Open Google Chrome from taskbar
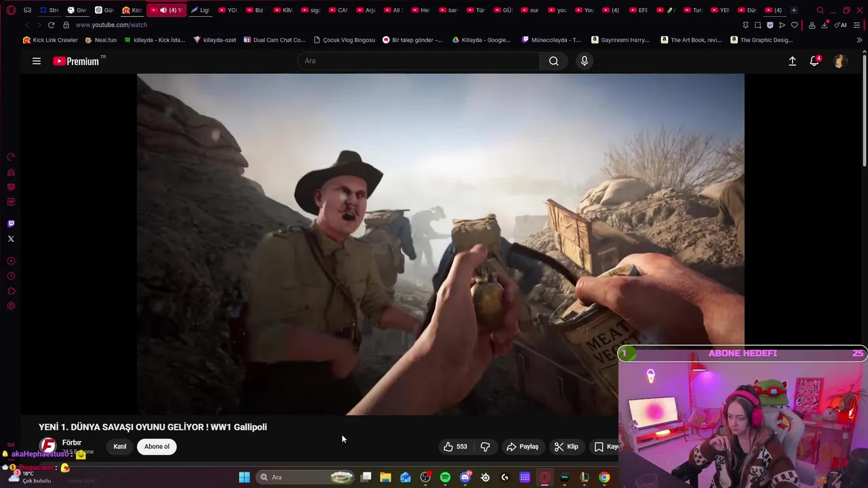The width and height of the screenshot is (868, 488). [x=604, y=477]
